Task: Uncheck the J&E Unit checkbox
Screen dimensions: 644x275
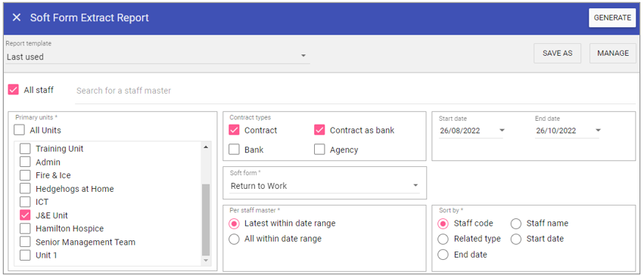Action: tap(25, 215)
